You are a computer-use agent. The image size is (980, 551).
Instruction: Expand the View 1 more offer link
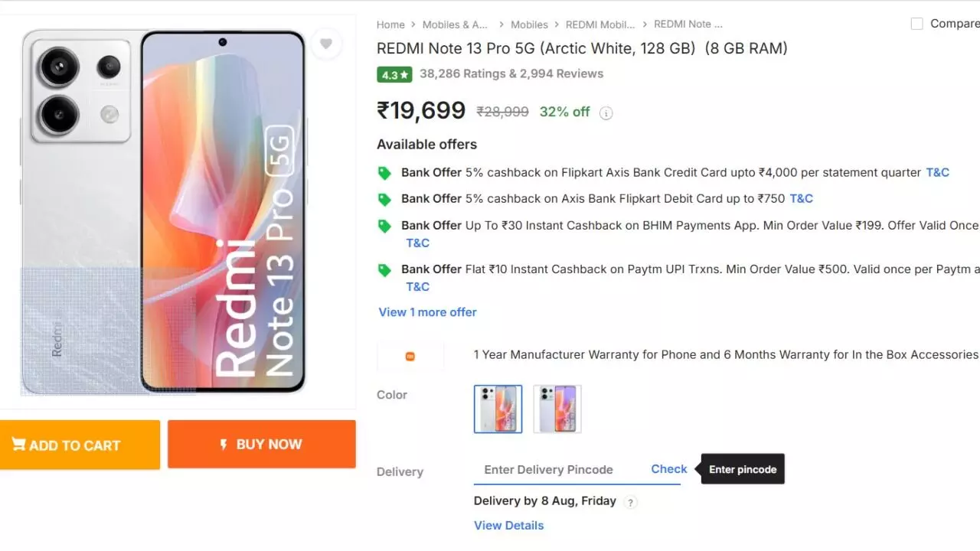427,312
